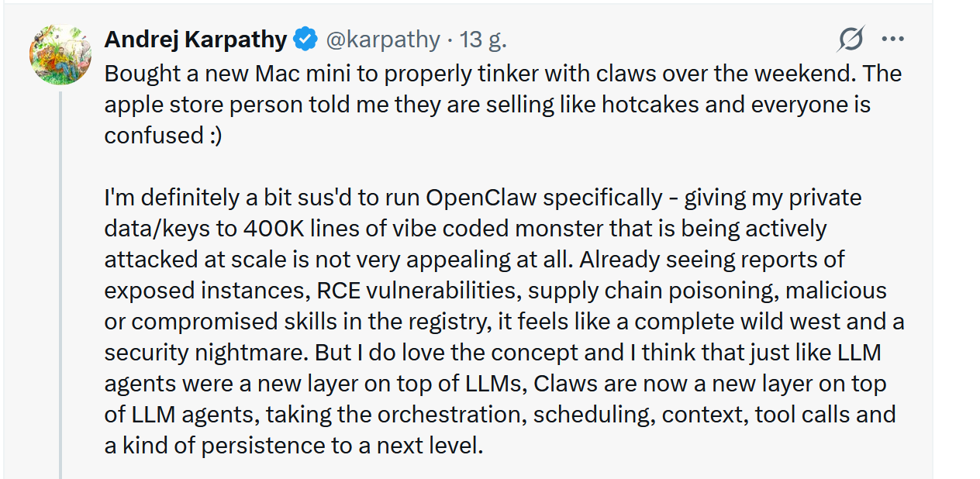Open Andrej Karpathy's profile avatar
This screenshot has height=479, width=980.
click(x=60, y=55)
